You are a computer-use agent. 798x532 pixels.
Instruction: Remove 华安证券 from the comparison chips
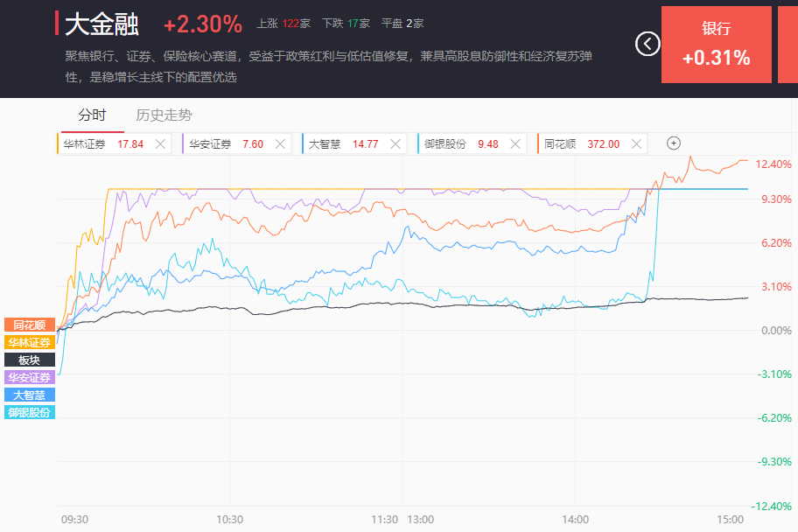[x=280, y=144]
